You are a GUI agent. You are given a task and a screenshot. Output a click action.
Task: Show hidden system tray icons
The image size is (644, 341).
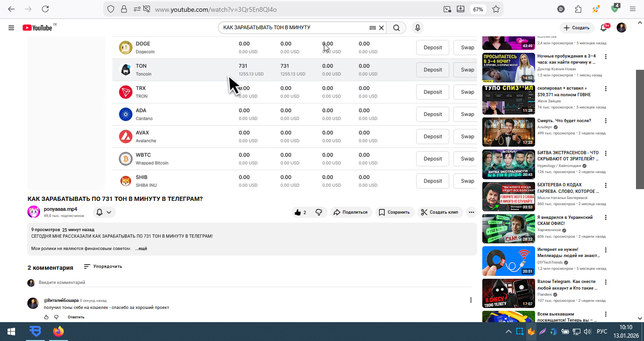point(508,332)
